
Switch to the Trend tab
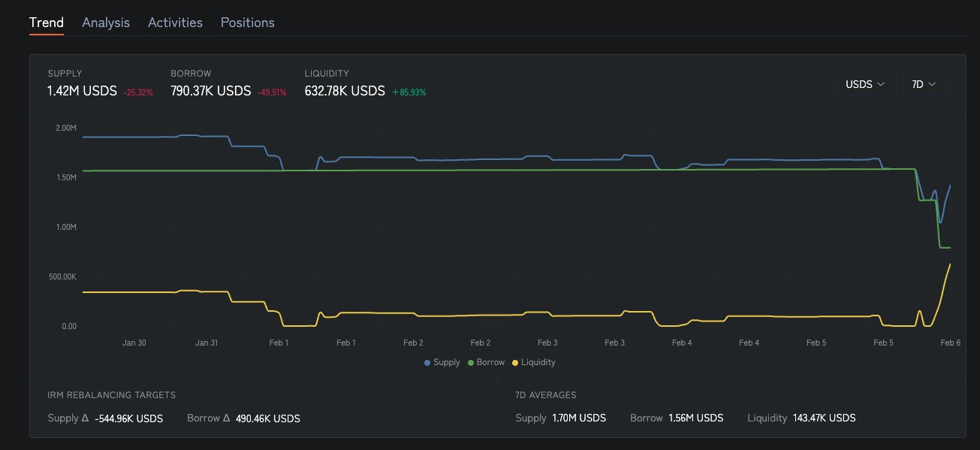coord(46,23)
